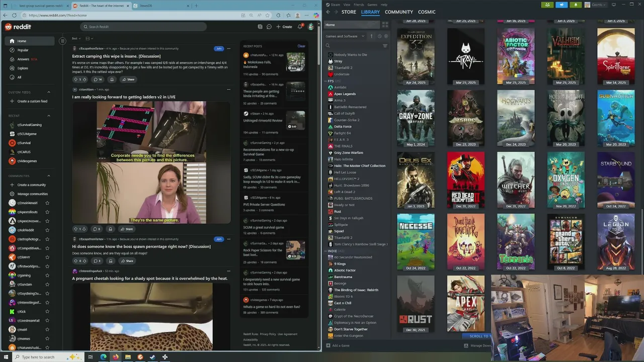This screenshot has height=362, width=644.
Task: Favorite r/gaming community star
Action: (x=47, y=276)
